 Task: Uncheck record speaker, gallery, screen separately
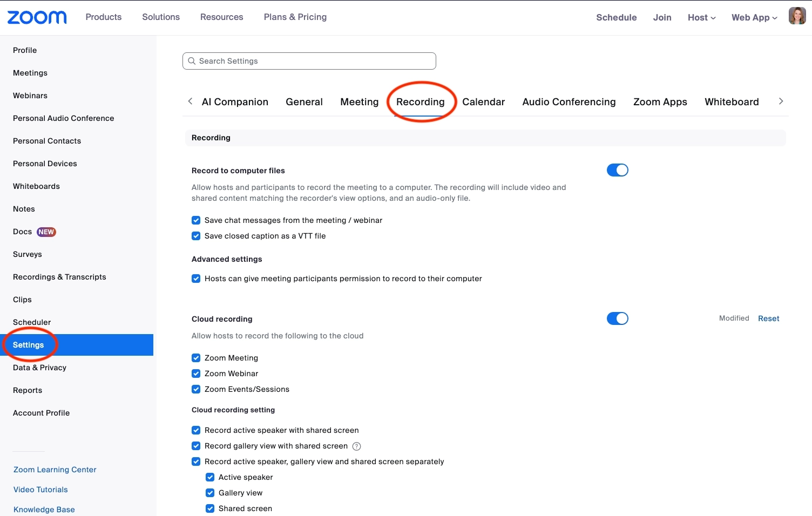point(196,461)
